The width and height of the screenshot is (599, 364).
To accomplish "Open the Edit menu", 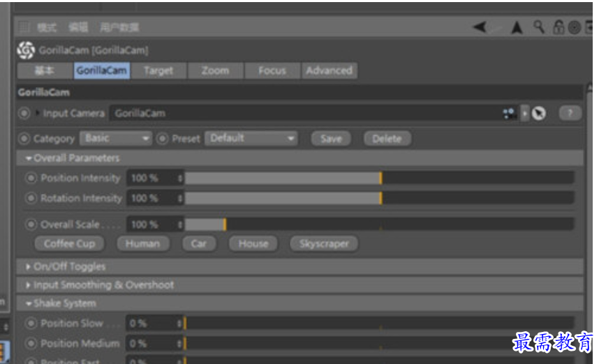I will pyautogui.click(x=78, y=27).
